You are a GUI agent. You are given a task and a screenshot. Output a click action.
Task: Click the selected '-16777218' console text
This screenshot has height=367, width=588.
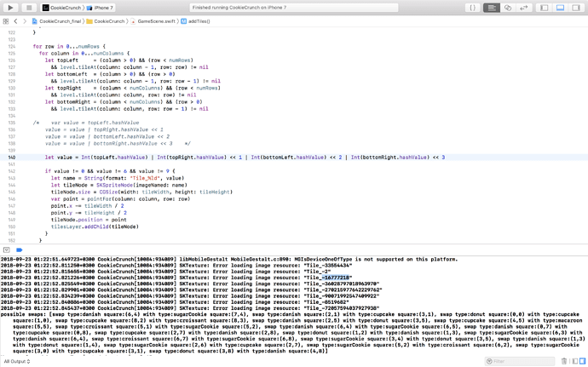336,278
